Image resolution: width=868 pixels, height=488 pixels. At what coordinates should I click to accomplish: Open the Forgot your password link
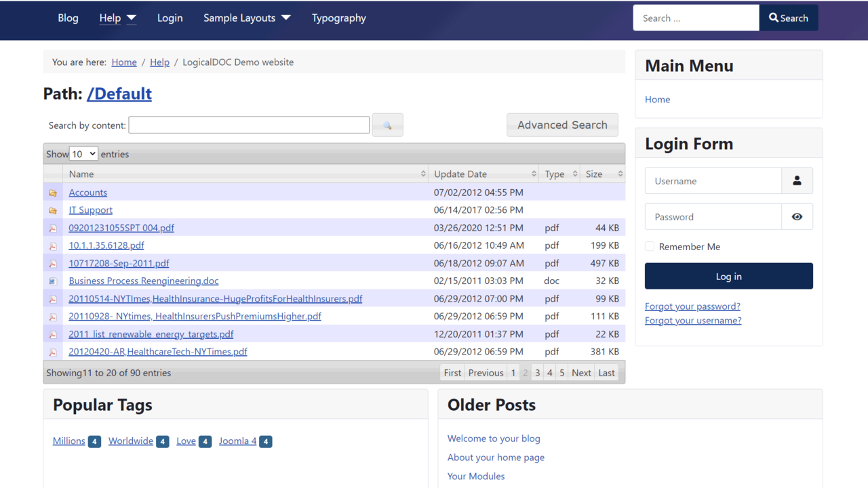[x=692, y=306]
